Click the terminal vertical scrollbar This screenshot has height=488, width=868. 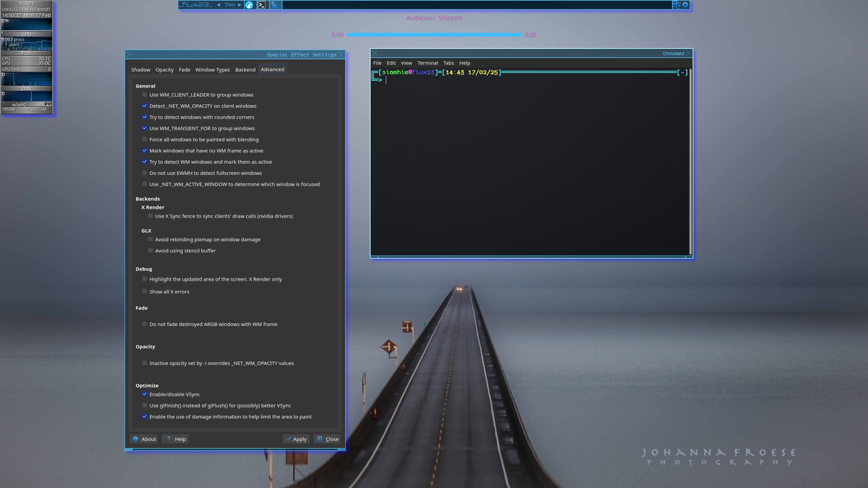click(690, 161)
